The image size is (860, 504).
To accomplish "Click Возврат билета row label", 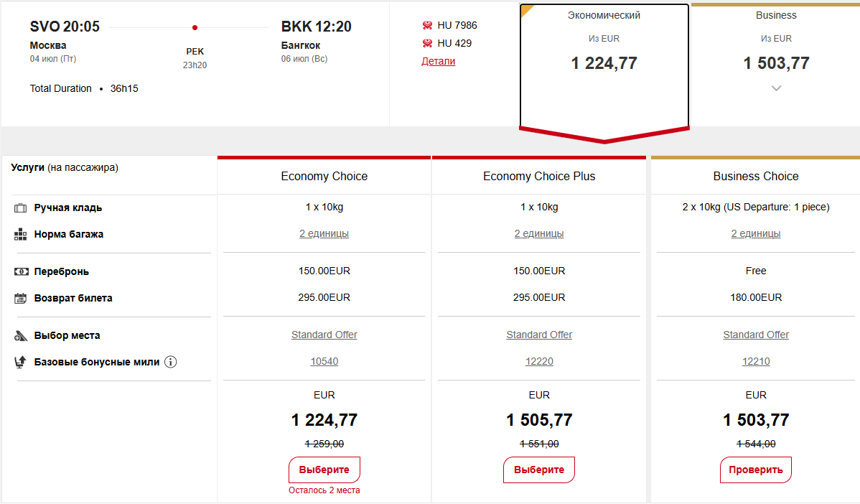I will [73, 299].
